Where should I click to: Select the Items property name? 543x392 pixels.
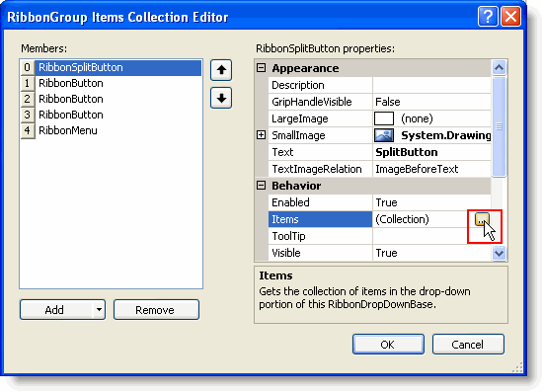pos(320,219)
